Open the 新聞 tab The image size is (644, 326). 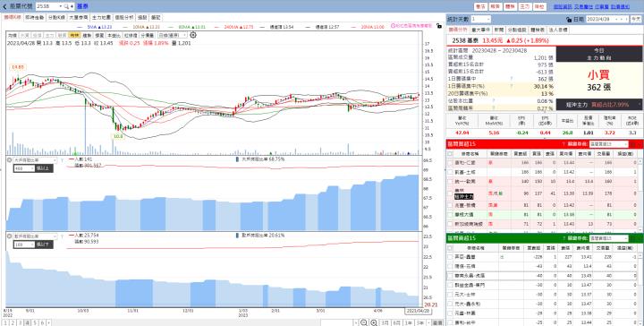pyautogui.click(x=498, y=30)
